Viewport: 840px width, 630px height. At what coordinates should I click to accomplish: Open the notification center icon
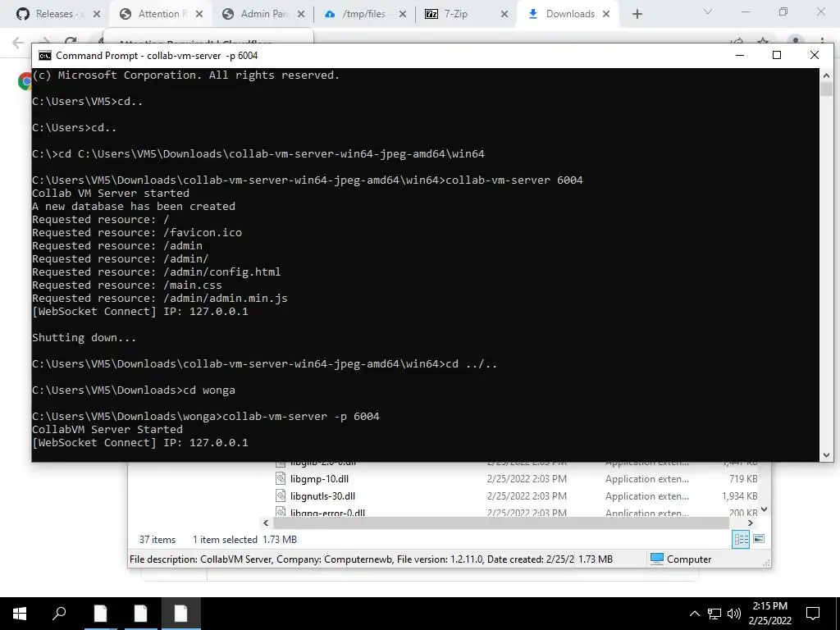point(813,614)
